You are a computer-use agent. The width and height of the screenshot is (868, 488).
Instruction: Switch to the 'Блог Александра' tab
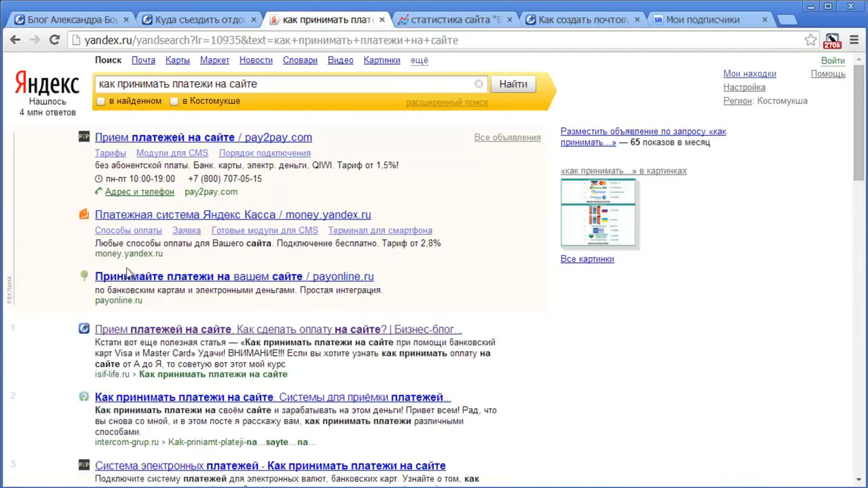tap(72, 20)
